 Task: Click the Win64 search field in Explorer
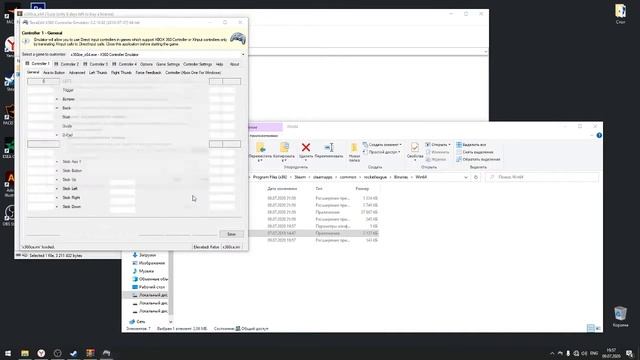[542, 177]
